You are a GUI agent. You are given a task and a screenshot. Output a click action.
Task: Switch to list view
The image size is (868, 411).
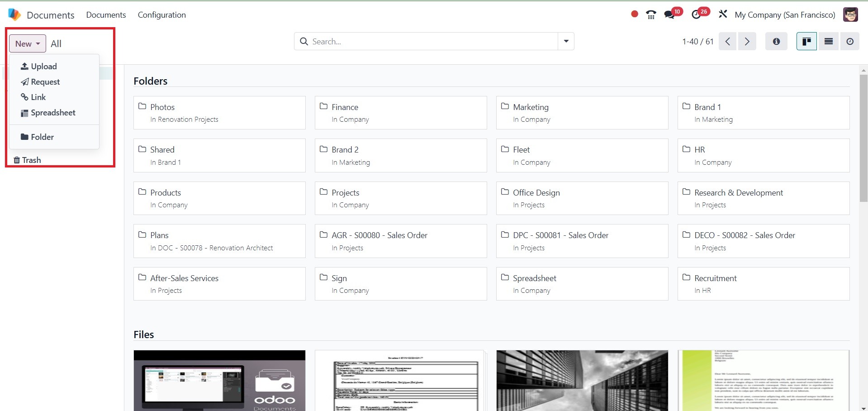[829, 42]
